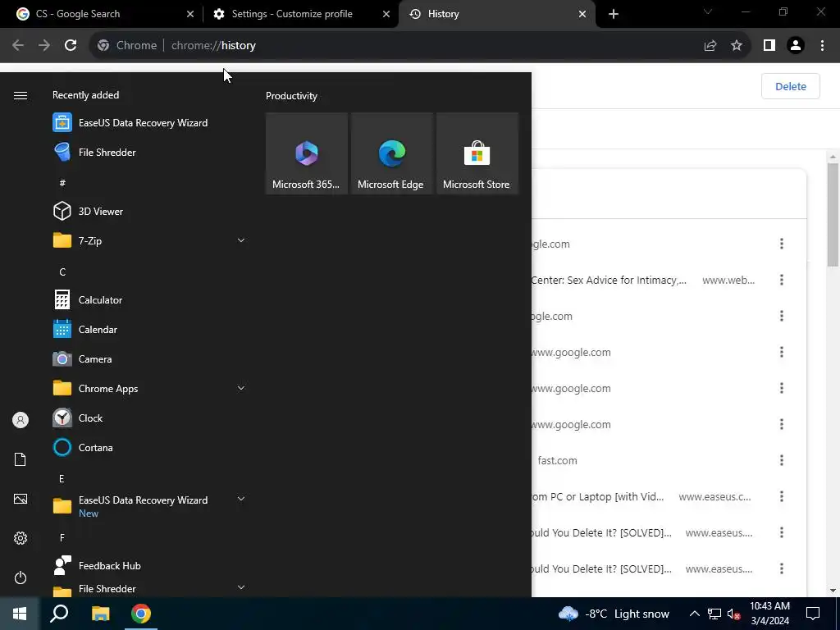Open the Microsoft Store tile
The height and width of the screenshot is (630, 840).
click(x=477, y=153)
